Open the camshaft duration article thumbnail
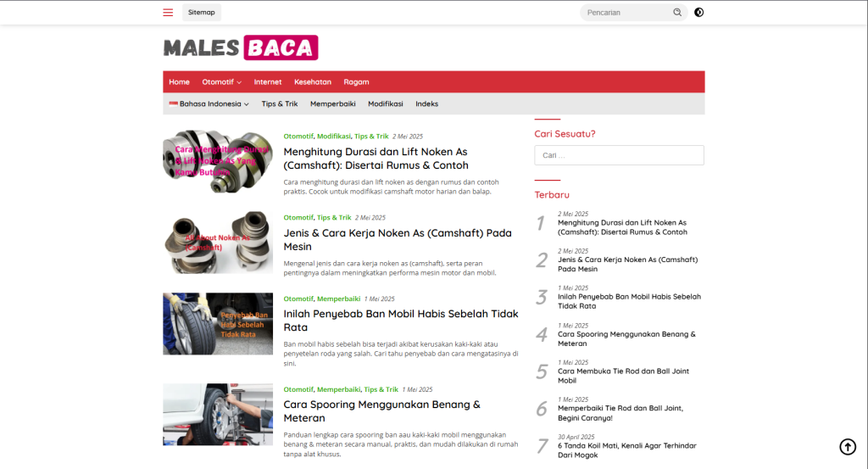This screenshot has width=868, height=469. click(x=218, y=161)
